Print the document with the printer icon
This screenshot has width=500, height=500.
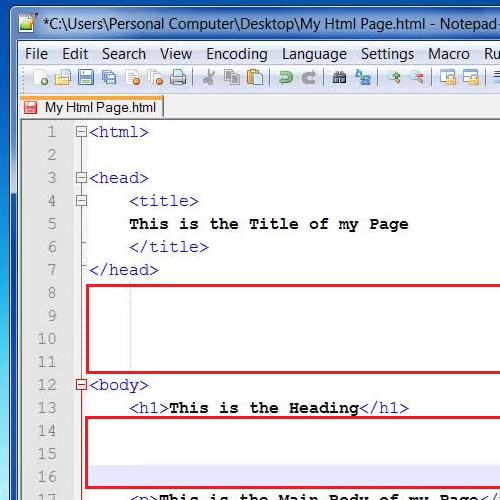[178, 77]
